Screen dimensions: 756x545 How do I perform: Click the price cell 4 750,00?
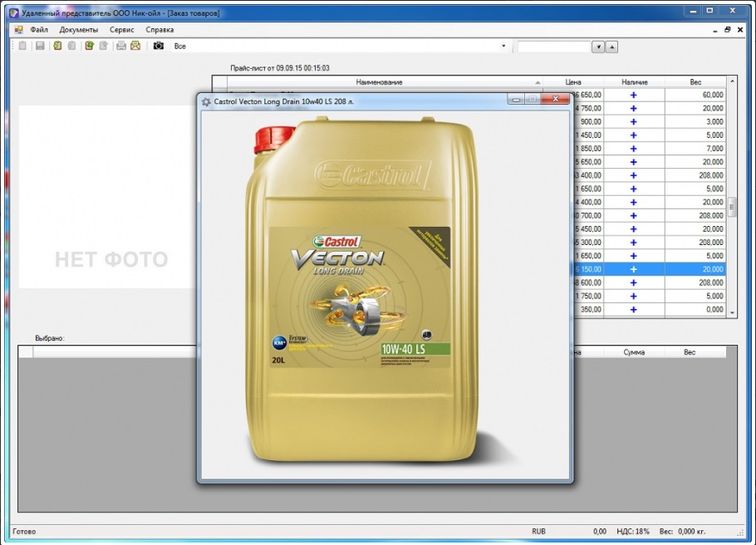[x=587, y=108]
